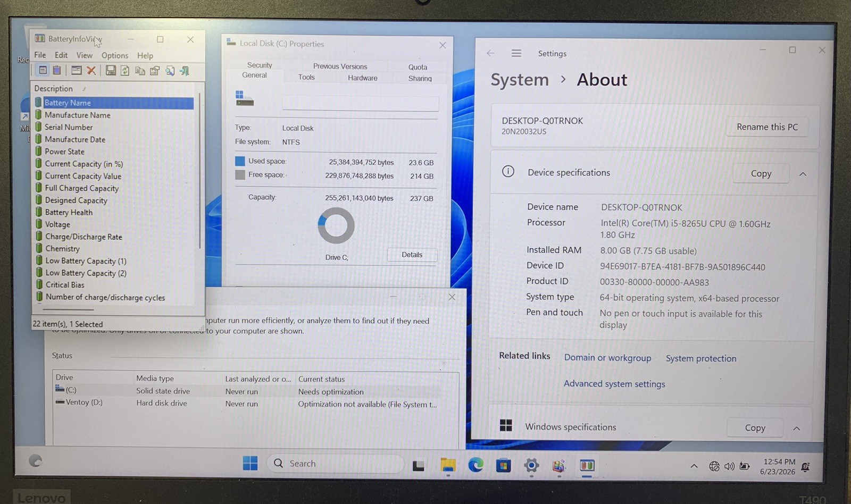Select the (C:) Solid state drive row
Image resolution: width=851 pixels, height=504 pixels.
(248, 391)
